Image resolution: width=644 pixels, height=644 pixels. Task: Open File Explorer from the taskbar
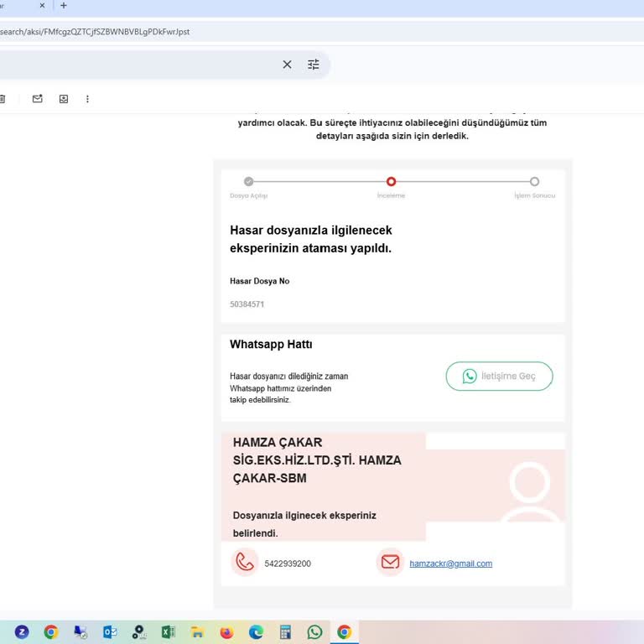coord(197,631)
